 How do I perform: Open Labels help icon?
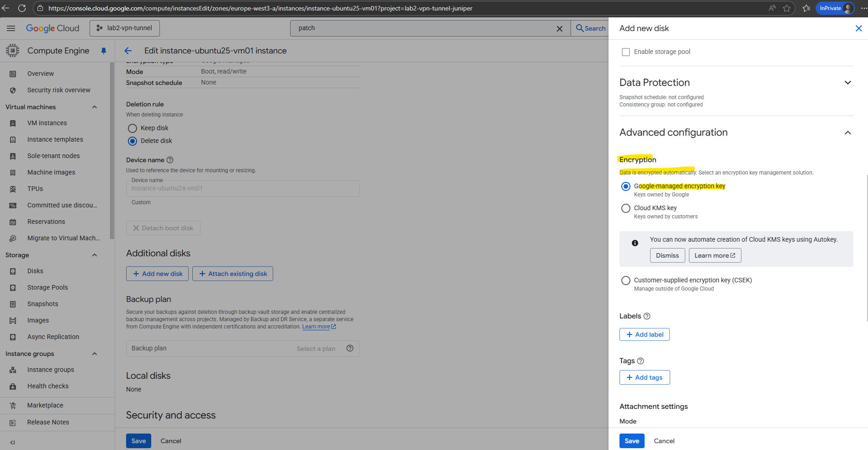pos(647,316)
